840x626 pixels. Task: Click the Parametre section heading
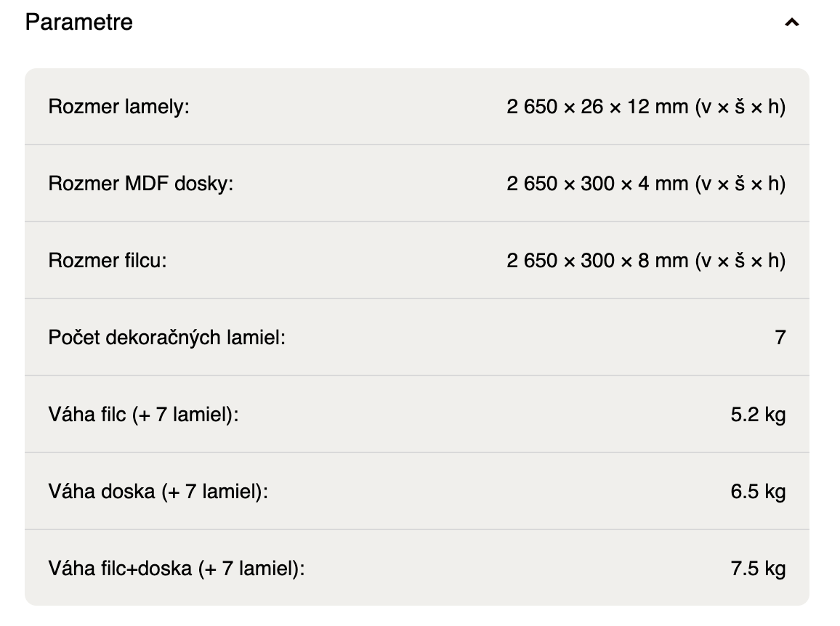(x=79, y=23)
